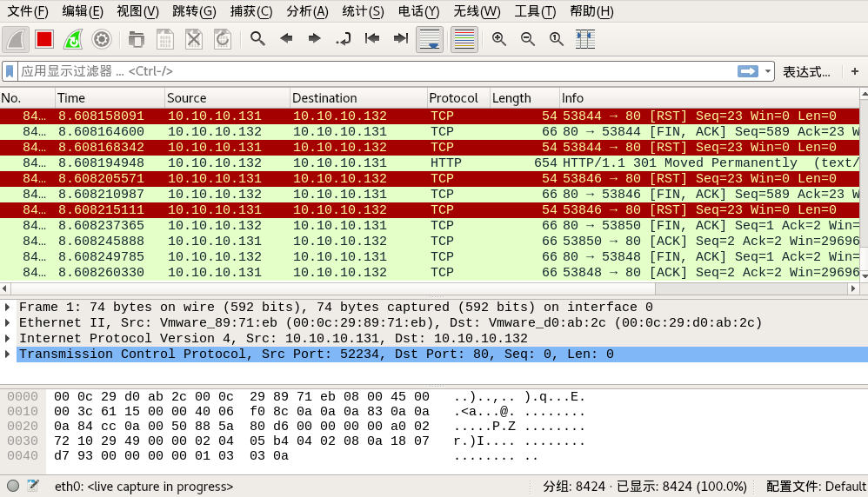Sort by Length column header
The width and height of the screenshot is (868, 497).
524,98
